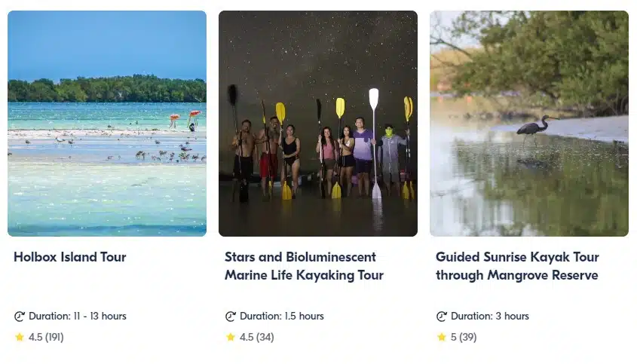Click the Duration: 3 hours label
The height and width of the screenshot is (364, 637).
(489, 316)
